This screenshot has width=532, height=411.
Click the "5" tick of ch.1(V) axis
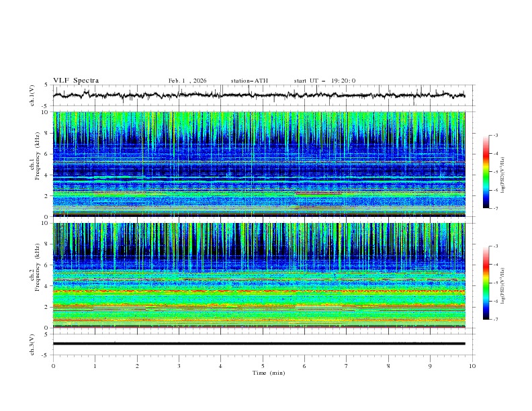coord(47,85)
